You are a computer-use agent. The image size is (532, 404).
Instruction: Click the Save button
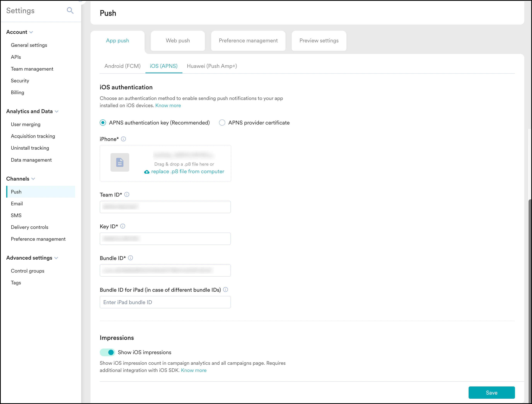pos(491,392)
